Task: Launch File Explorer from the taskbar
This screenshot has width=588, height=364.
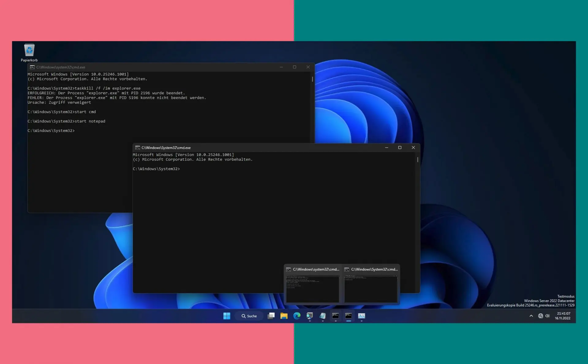Action: [x=284, y=316]
